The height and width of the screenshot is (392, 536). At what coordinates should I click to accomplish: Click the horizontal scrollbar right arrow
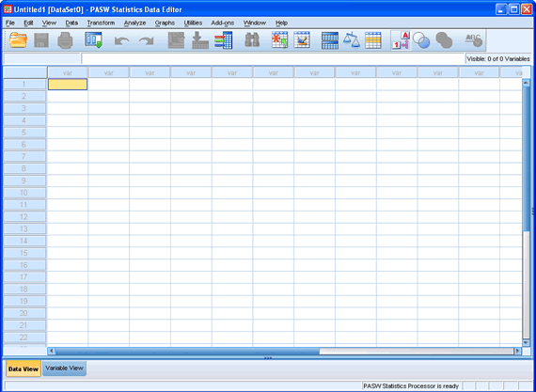518,351
